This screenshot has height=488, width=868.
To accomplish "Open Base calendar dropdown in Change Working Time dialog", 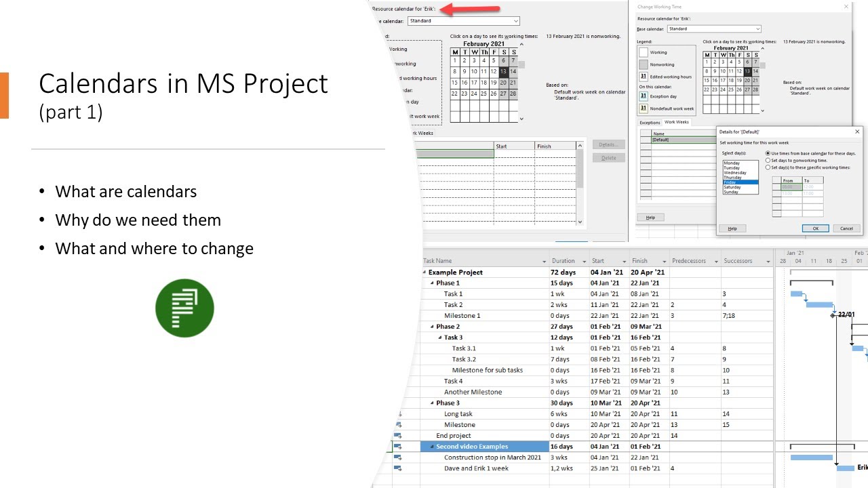I will point(757,29).
